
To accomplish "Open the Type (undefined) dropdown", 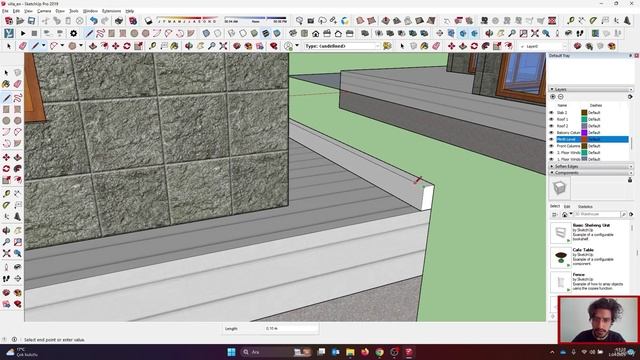I will [x=342, y=46].
